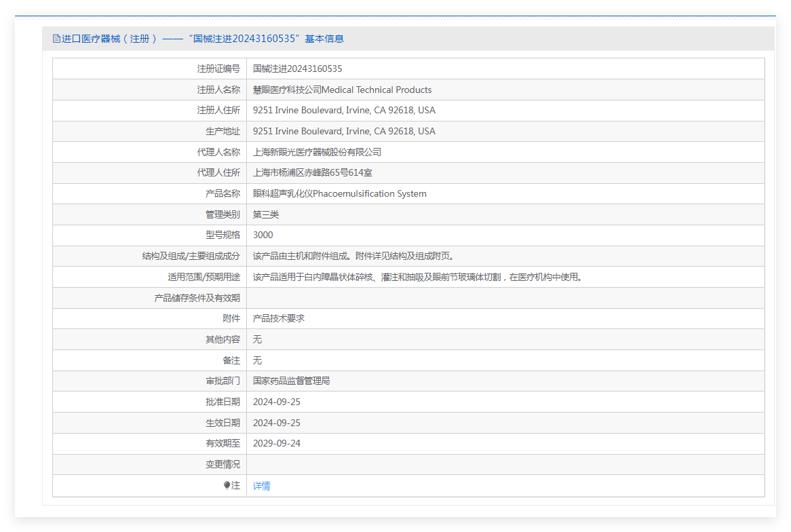Click product name 眼科超声乳化仪Phacoemulsification System

click(x=339, y=194)
